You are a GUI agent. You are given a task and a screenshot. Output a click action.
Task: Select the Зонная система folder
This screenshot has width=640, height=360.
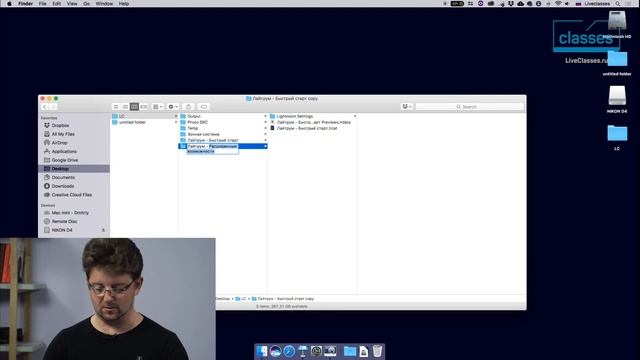(x=223, y=134)
